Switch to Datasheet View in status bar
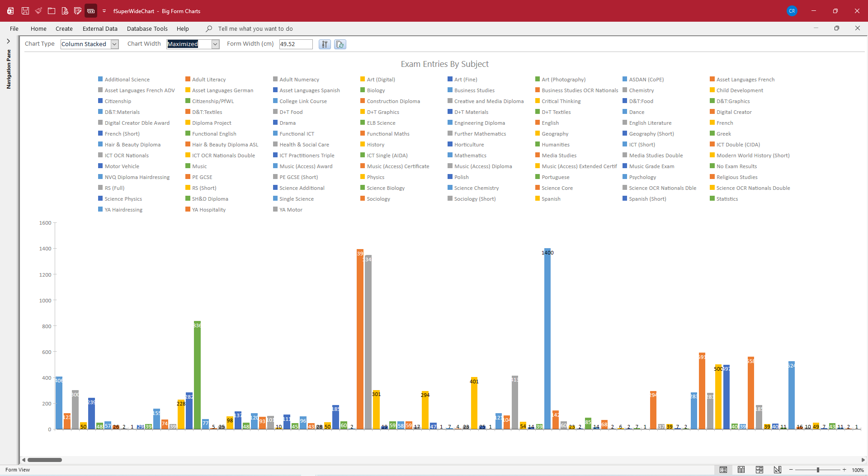868x476 pixels. pos(741,470)
